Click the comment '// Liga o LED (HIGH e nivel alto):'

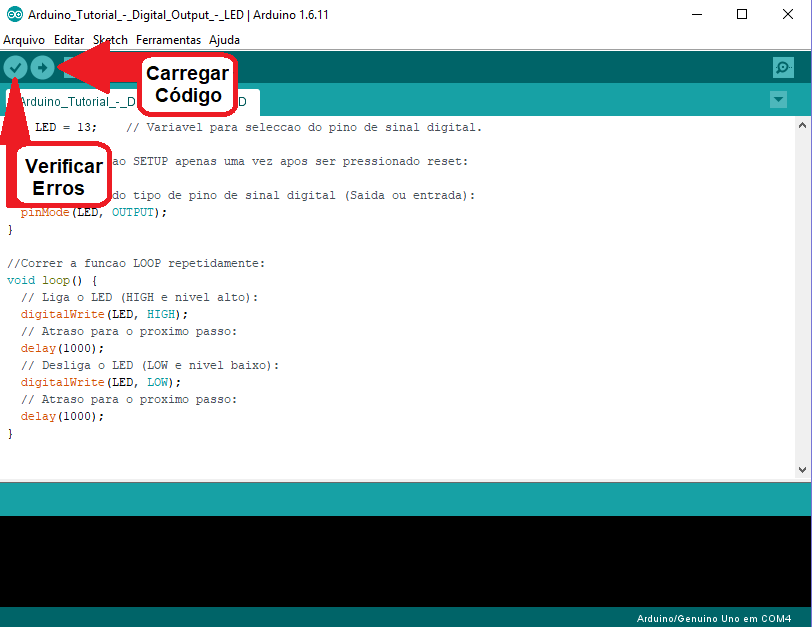[139, 298]
